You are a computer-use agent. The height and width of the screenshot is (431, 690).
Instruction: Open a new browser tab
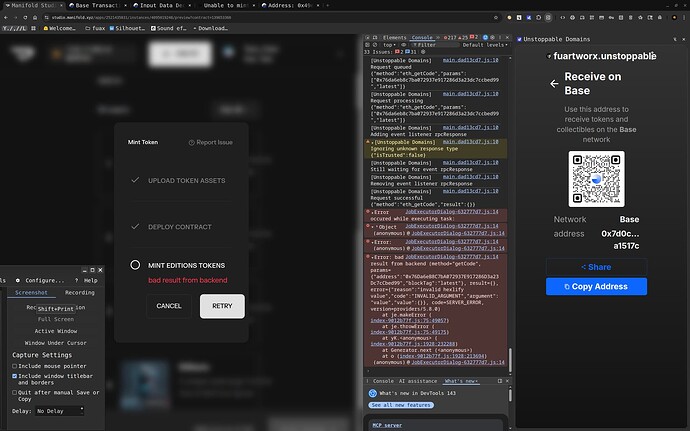(x=328, y=5)
